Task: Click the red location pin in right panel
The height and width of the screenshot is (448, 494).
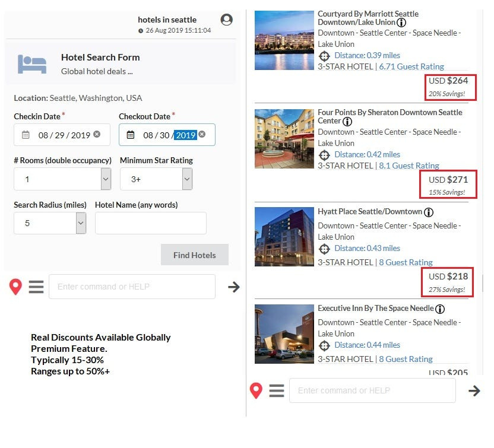Action: point(256,390)
